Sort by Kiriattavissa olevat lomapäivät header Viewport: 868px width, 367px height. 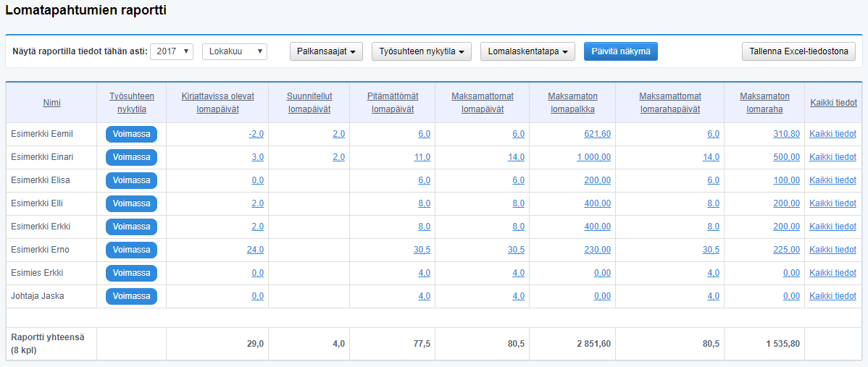pos(217,103)
